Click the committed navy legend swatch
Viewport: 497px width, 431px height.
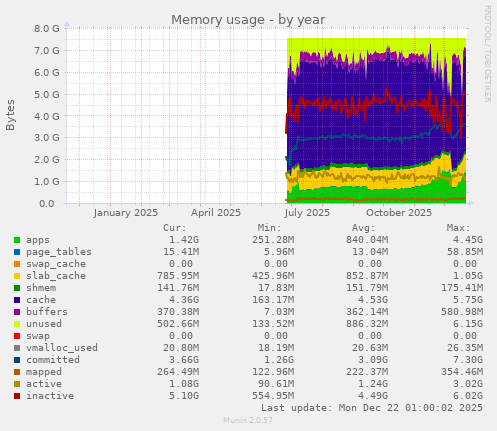tap(17, 360)
